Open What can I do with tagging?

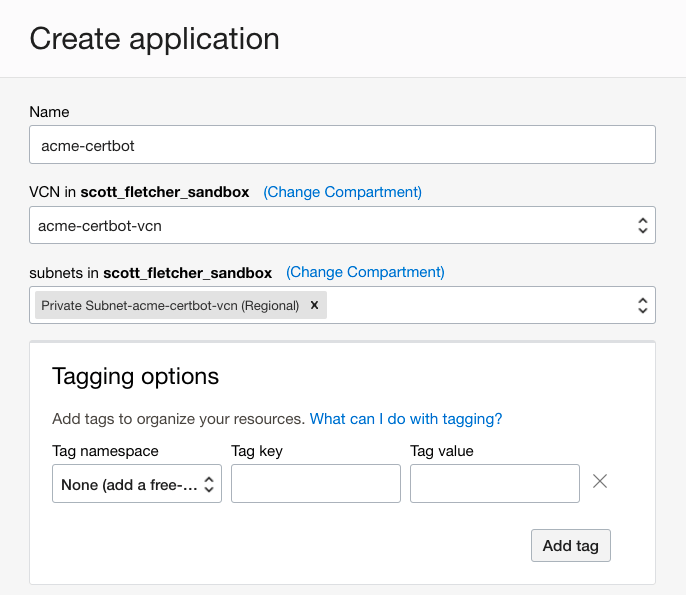406,419
